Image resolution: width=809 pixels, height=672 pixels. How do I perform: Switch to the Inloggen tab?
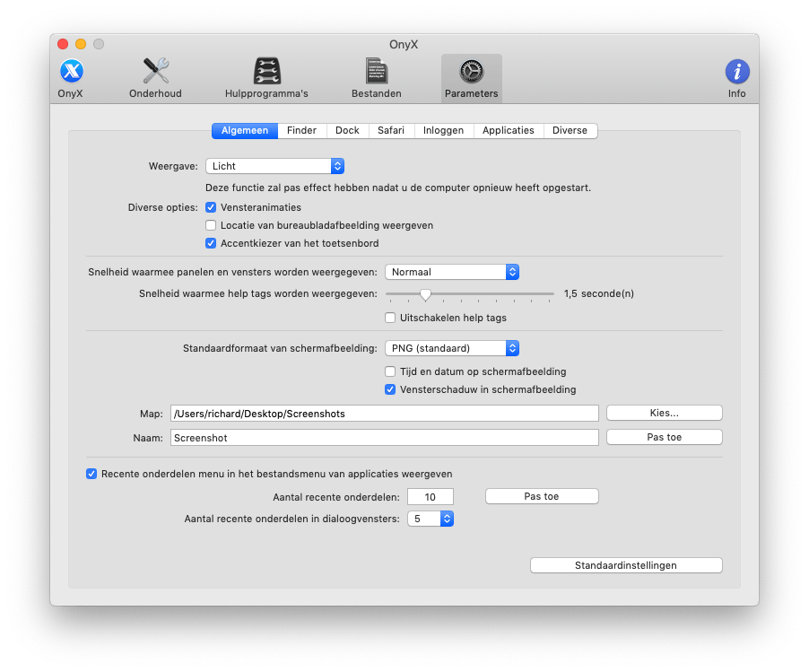[x=443, y=131]
